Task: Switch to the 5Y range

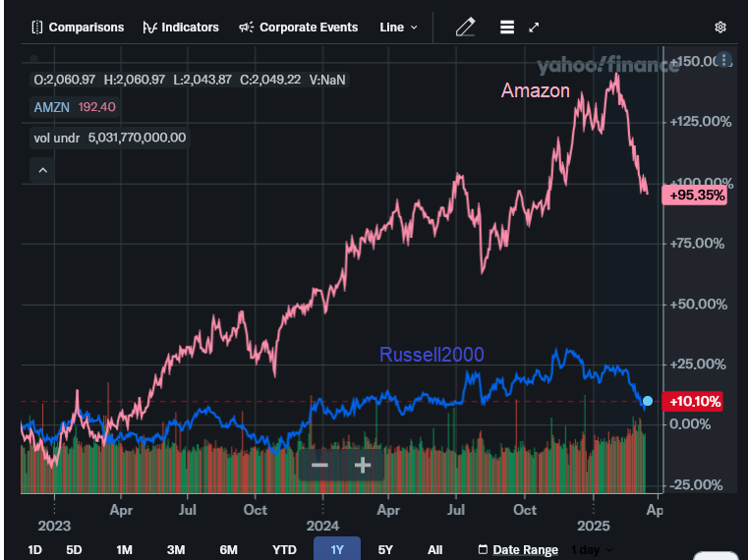Action: (x=385, y=550)
